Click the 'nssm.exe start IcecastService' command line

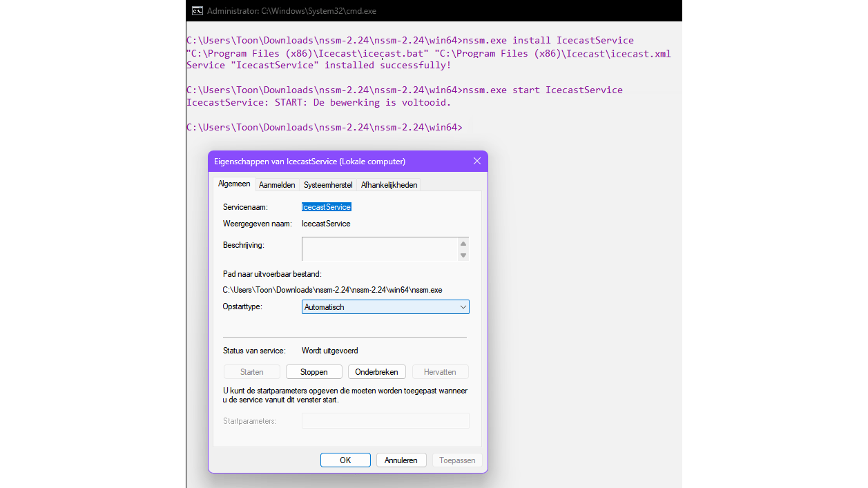(405, 90)
